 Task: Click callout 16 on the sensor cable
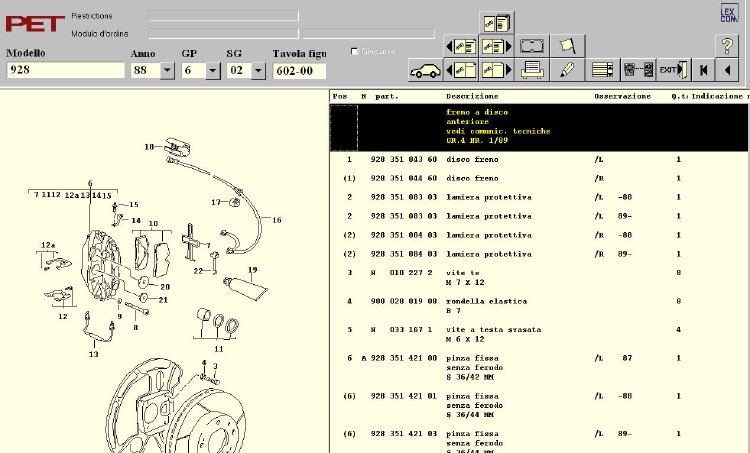coord(276,220)
